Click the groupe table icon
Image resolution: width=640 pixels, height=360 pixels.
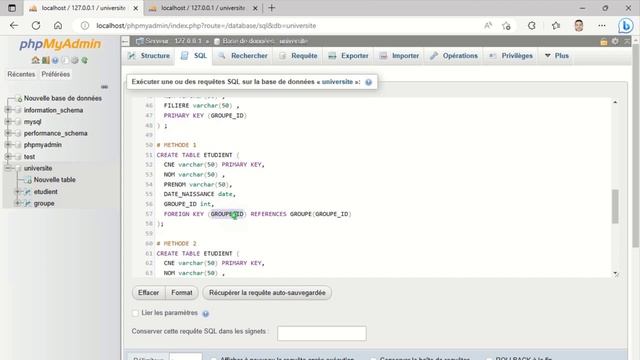click(28, 203)
